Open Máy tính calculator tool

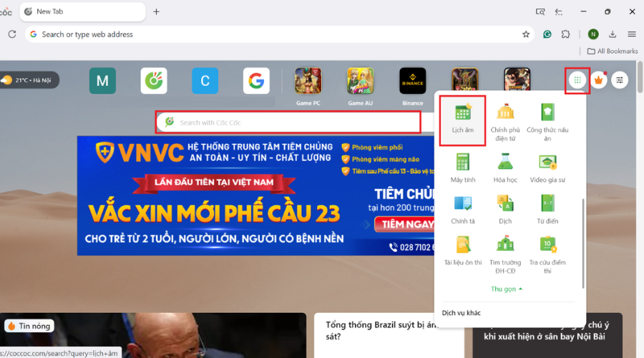pos(462,168)
